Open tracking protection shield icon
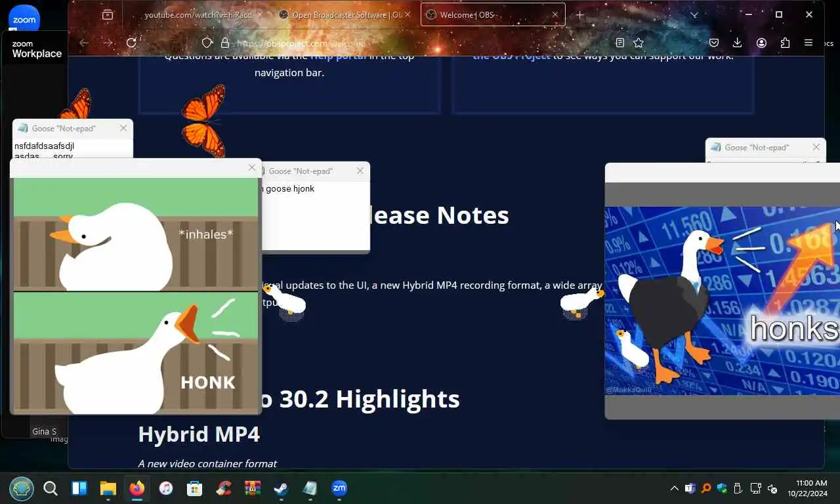The width and height of the screenshot is (840, 504). coord(207,43)
